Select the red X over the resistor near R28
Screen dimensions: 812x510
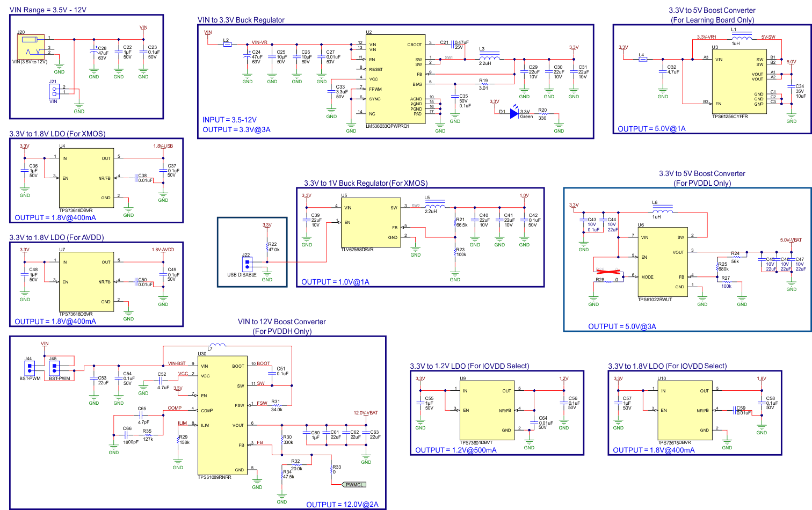point(608,272)
